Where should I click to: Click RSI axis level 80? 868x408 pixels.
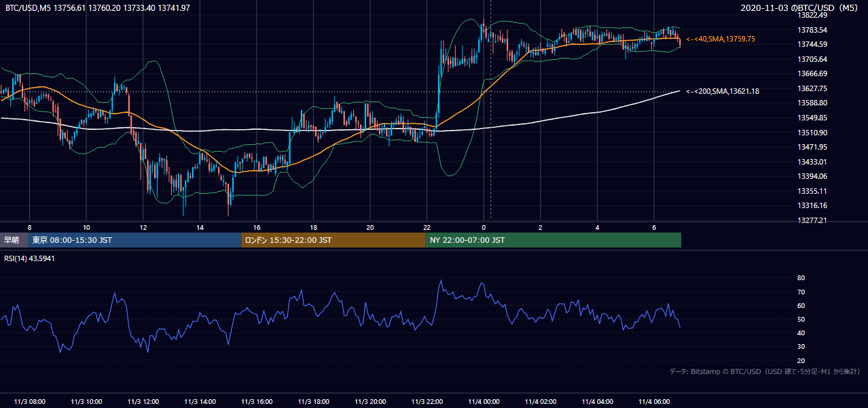[x=801, y=278]
